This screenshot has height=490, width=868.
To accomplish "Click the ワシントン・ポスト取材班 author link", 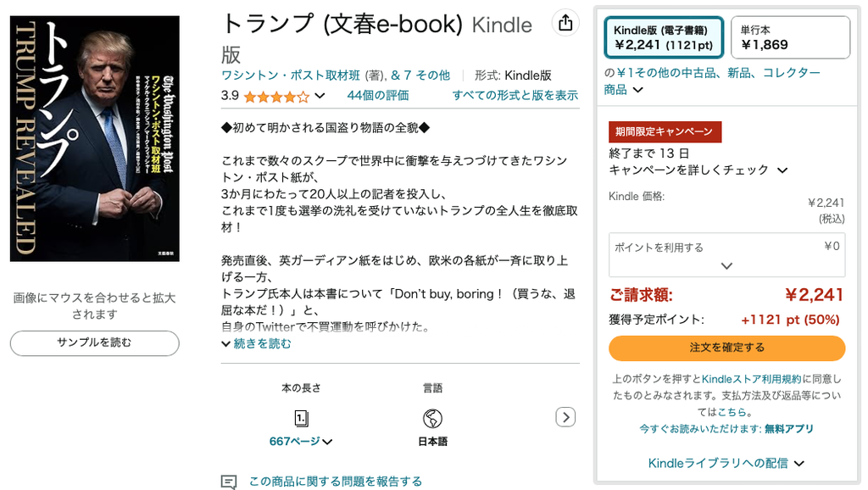I will pos(291,75).
